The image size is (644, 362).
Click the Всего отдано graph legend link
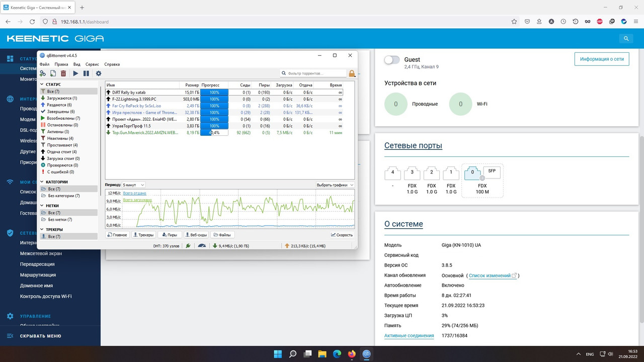click(x=135, y=193)
